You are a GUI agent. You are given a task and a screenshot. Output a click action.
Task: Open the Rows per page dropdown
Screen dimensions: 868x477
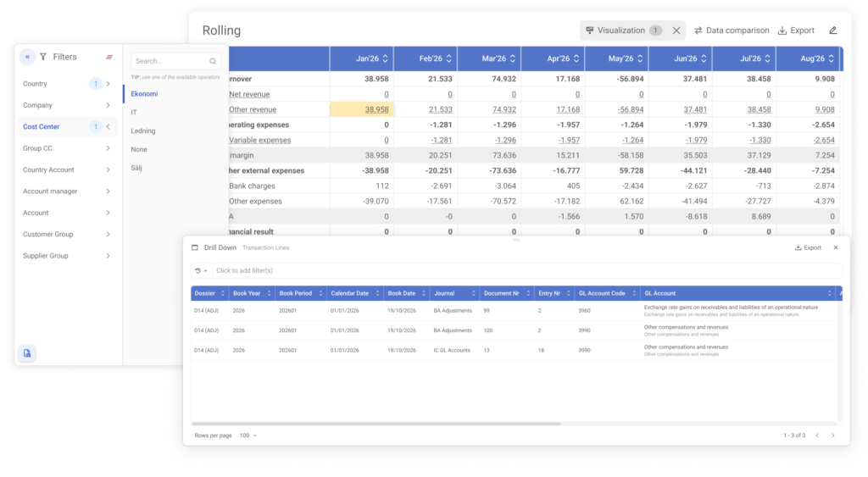point(248,435)
